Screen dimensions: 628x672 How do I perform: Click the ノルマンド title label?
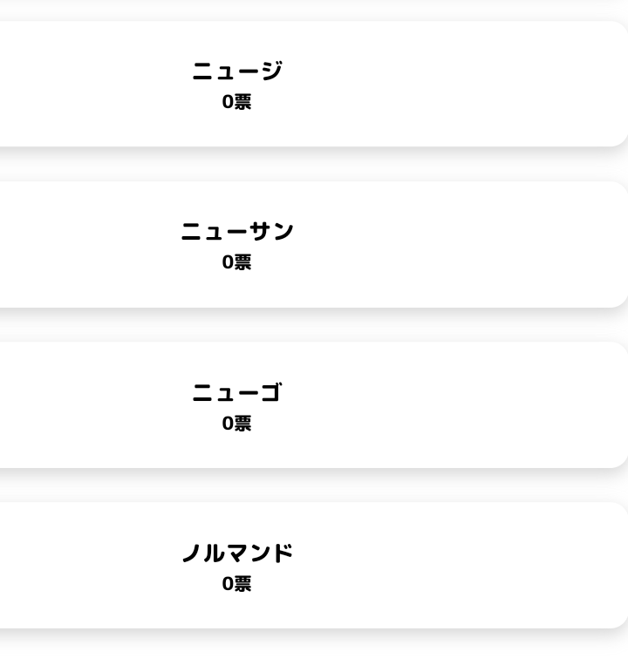click(x=236, y=553)
